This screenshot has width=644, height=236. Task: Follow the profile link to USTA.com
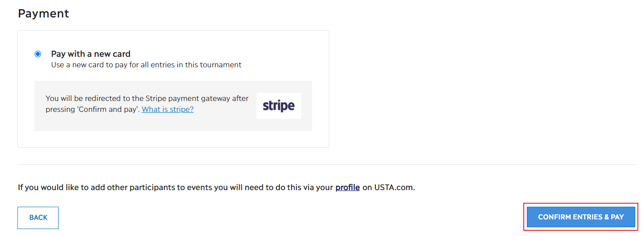tap(348, 187)
